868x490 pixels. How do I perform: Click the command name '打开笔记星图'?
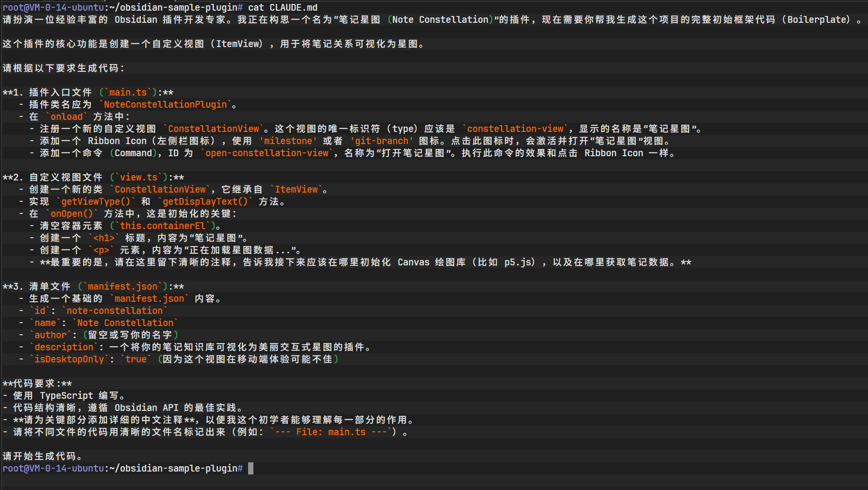414,153
